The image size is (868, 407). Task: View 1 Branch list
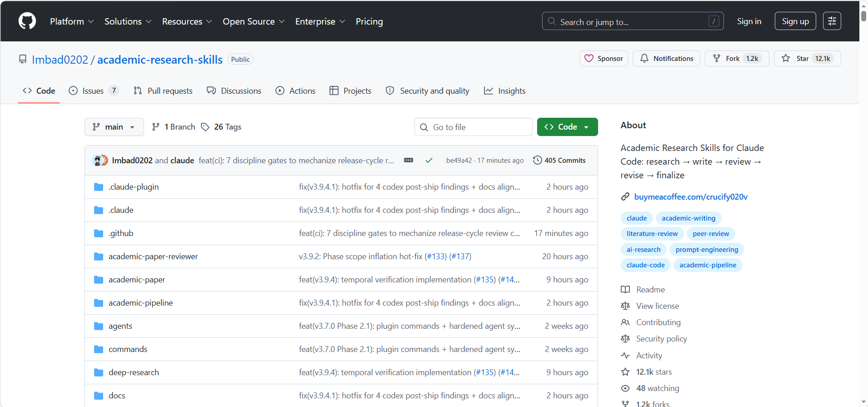click(174, 127)
